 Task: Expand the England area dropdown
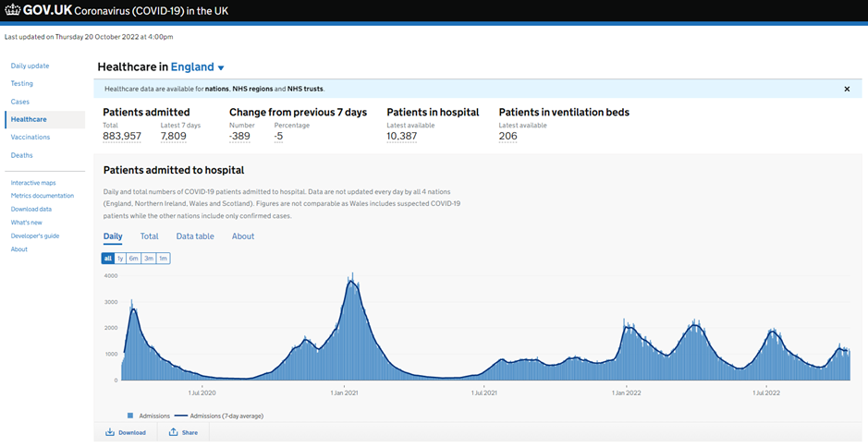[221, 68]
